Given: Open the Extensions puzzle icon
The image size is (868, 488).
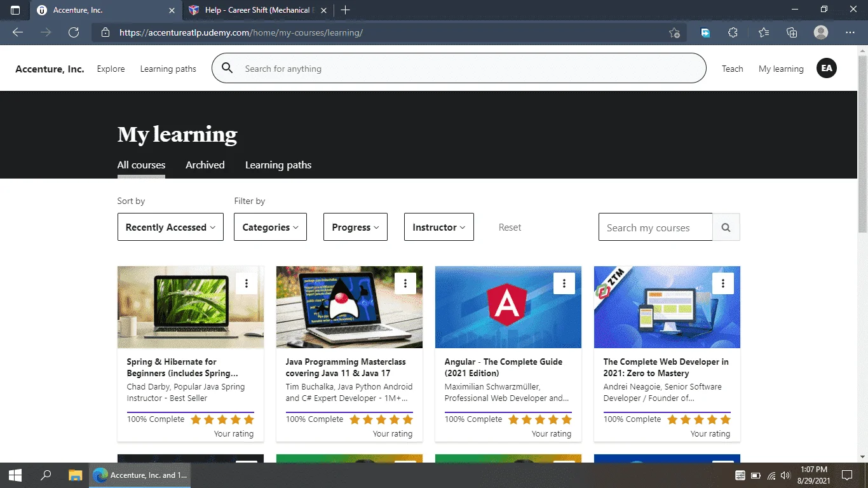Looking at the screenshot, I should click(733, 32).
